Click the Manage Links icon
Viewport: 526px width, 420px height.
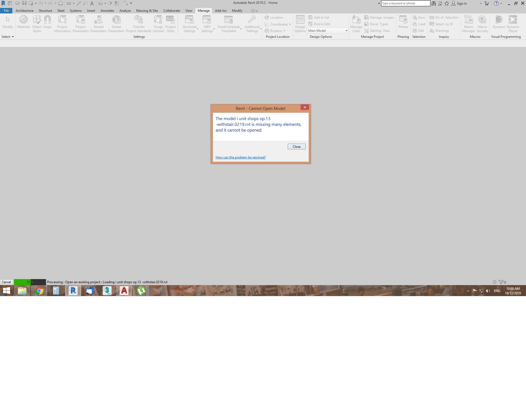(x=356, y=24)
